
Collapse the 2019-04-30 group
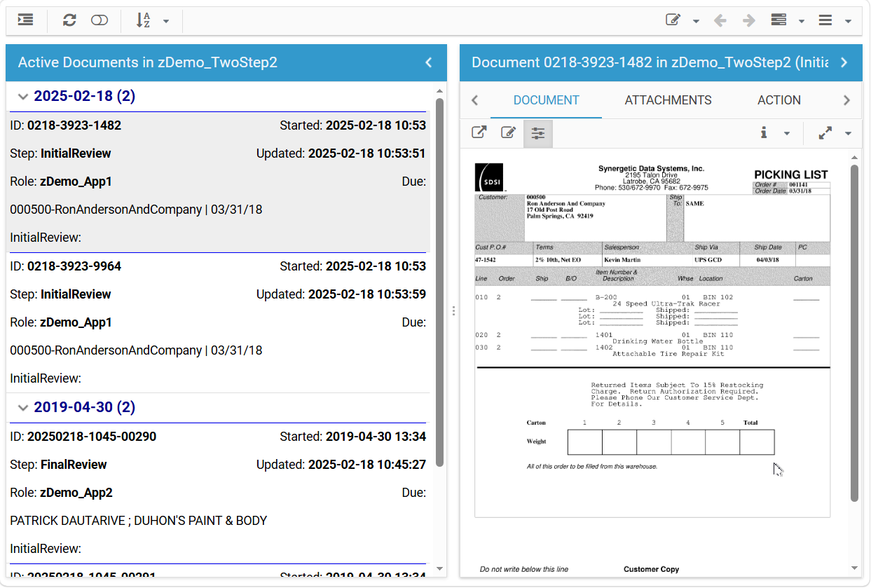pyautogui.click(x=23, y=408)
